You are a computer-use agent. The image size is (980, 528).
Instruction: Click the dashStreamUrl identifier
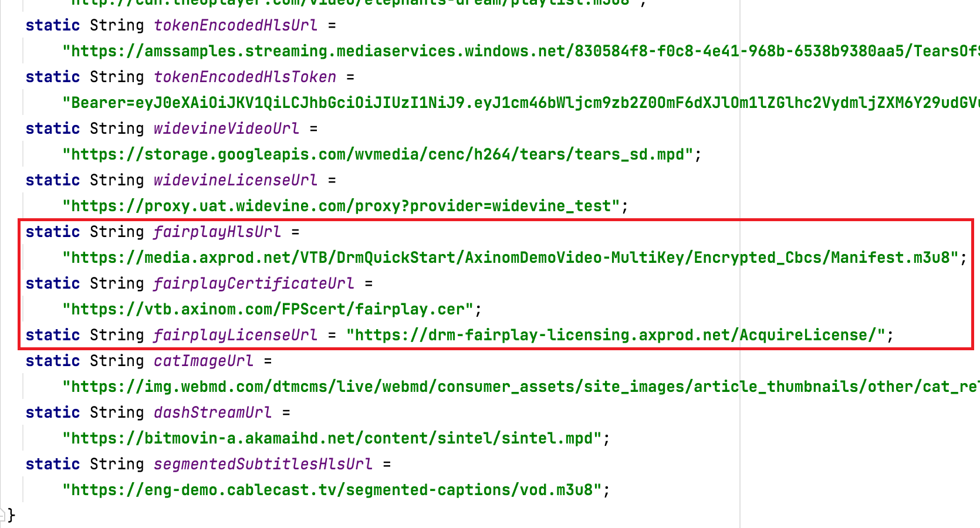[x=212, y=412]
